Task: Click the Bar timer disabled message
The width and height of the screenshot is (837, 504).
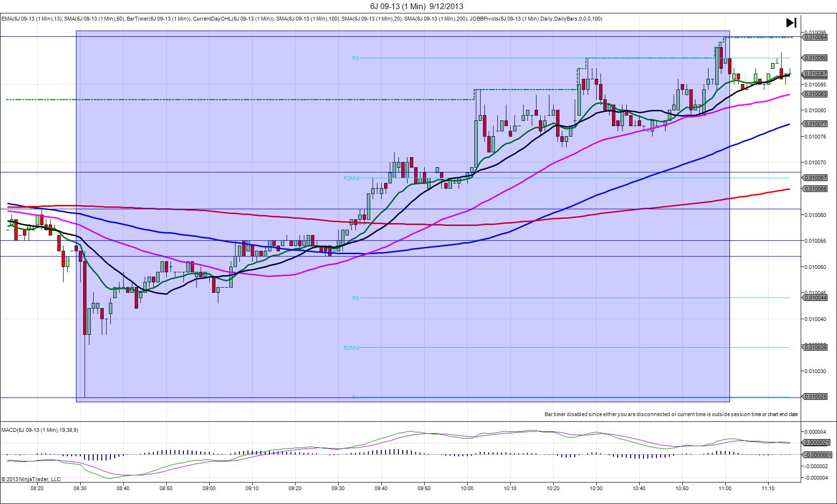Action: tap(671, 414)
